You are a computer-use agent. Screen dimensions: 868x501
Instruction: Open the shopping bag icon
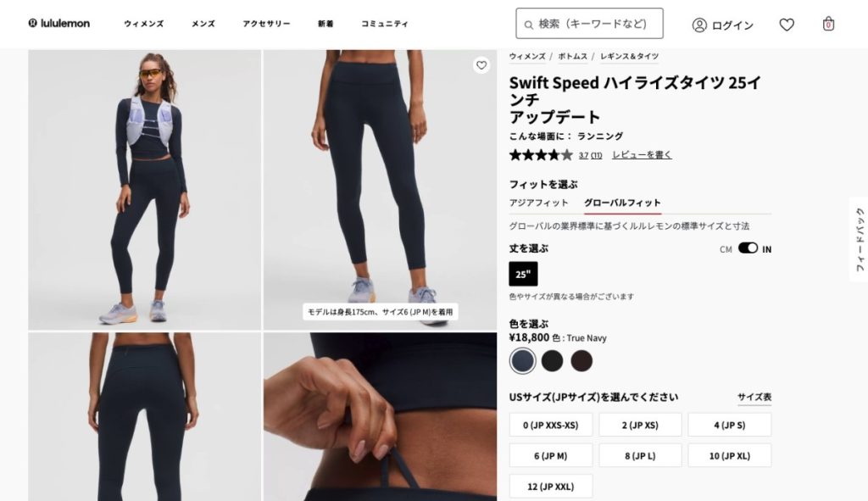pos(828,24)
